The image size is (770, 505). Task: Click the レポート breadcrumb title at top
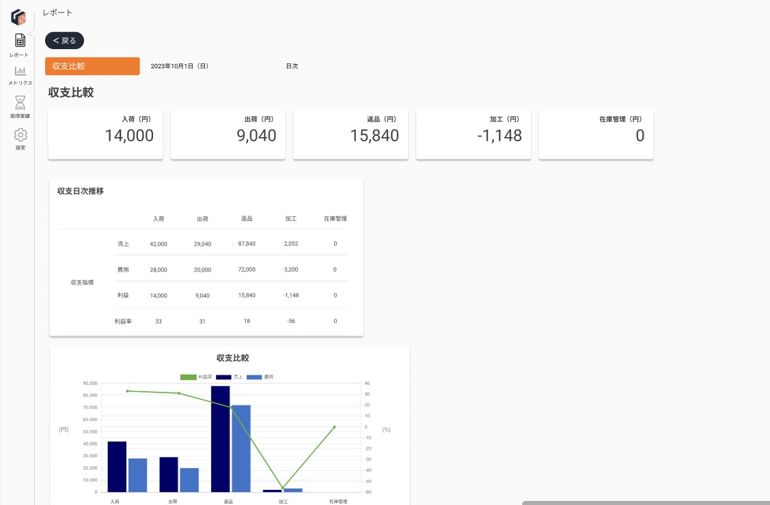click(x=57, y=13)
